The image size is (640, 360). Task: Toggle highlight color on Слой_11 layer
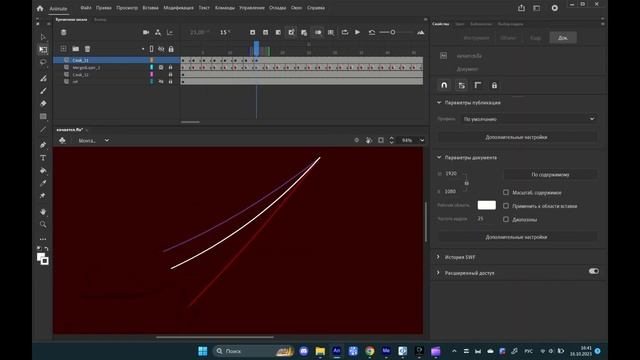coord(151,60)
